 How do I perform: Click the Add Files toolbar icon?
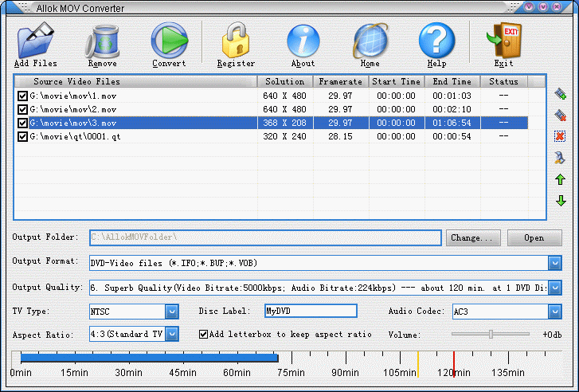tap(35, 40)
